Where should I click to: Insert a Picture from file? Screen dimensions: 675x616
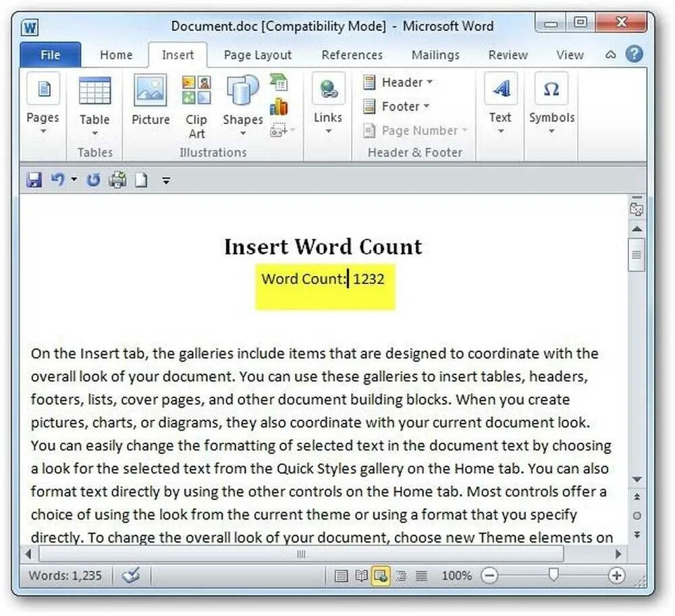[x=151, y=90]
